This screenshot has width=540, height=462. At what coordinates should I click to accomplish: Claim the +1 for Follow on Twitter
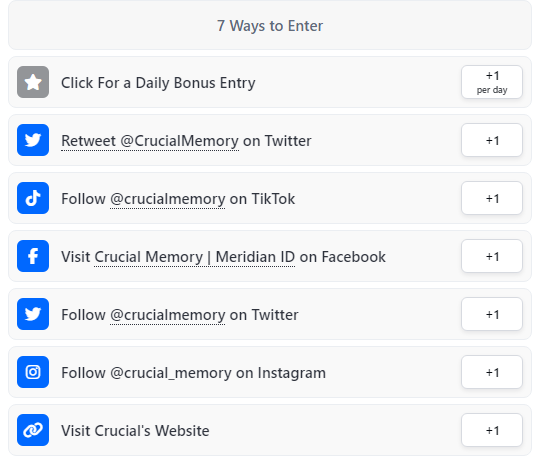pos(492,314)
